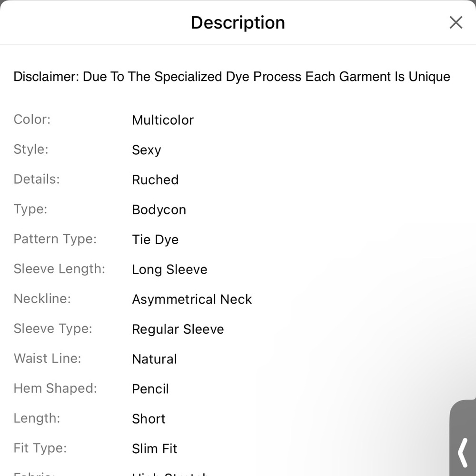Click the Fit Type label
This screenshot has width=476, height=476.
(x=40, y=448)
